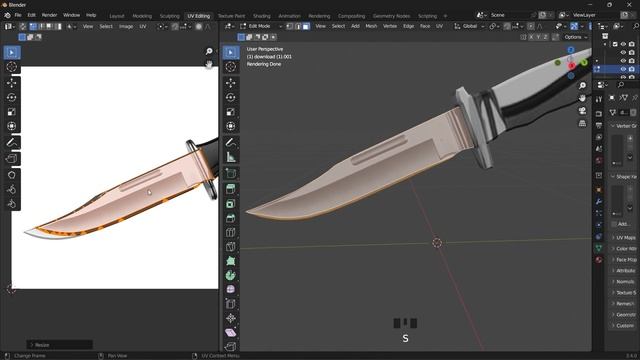
Task: Activate the Cursor tool in UV editor
Action: (x=11, y=67)
